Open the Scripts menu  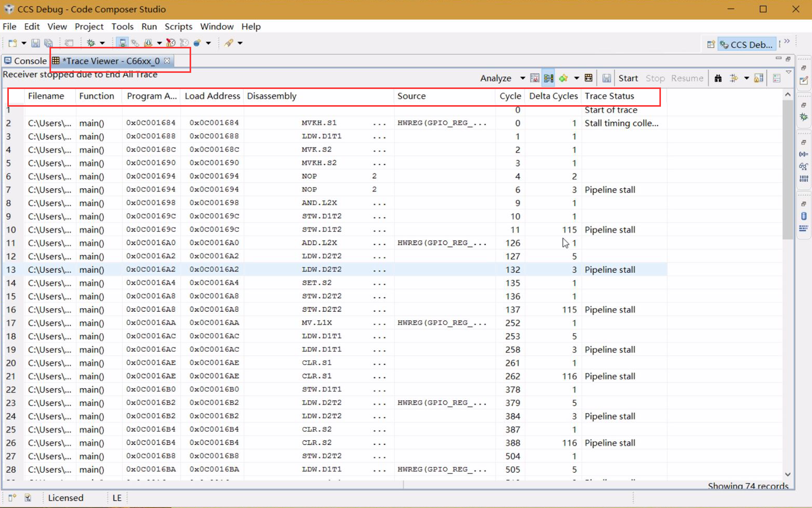178,27
